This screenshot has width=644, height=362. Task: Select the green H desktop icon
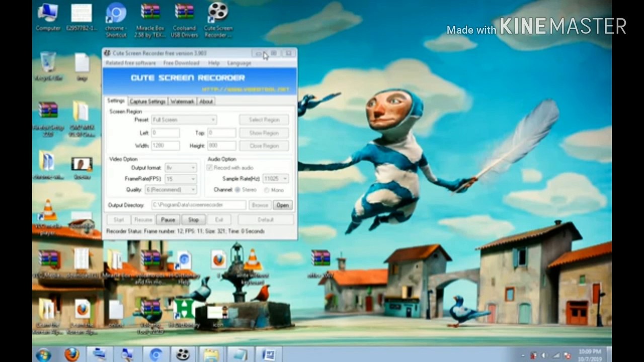pyautogui.click(x=184, y=313)
